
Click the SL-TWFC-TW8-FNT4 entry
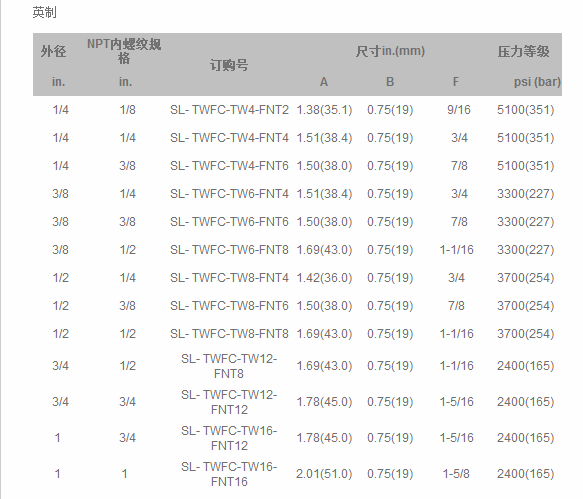tap(229, 278)
